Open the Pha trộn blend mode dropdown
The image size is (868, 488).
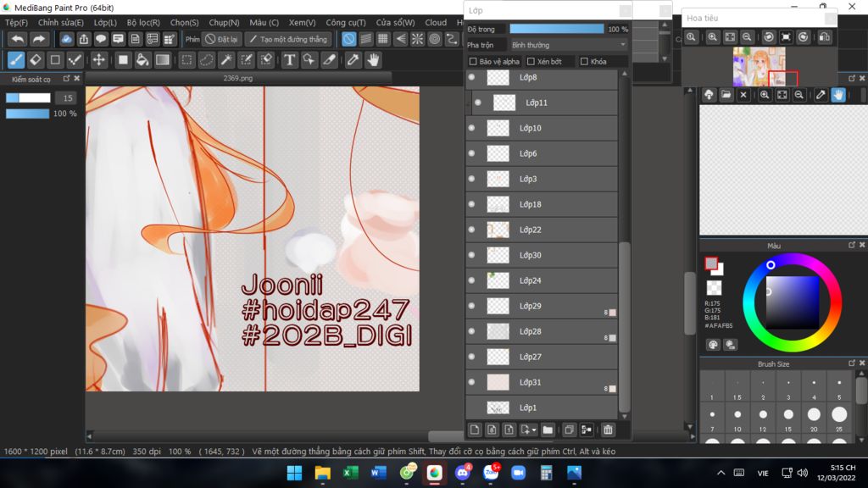tap(568, 45)
